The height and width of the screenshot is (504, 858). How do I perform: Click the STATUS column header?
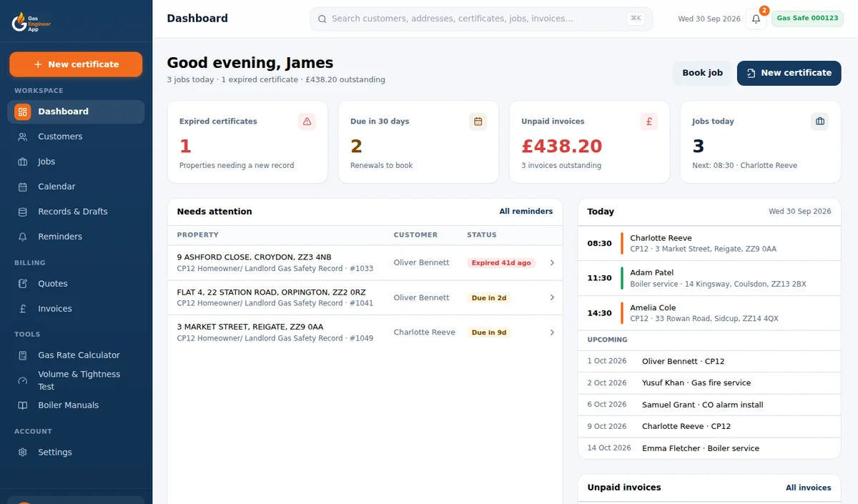482,235
